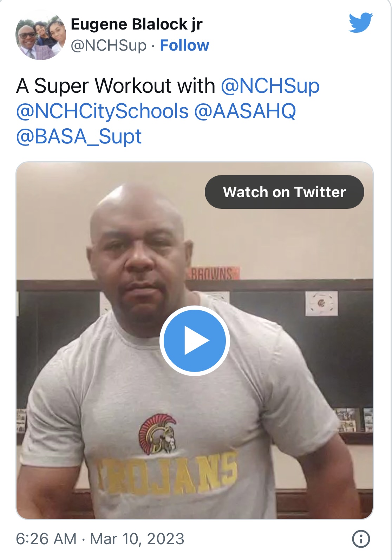Play the video with the blue play button
The height and width of the screenshot is (560, 392).
point(195,341)
